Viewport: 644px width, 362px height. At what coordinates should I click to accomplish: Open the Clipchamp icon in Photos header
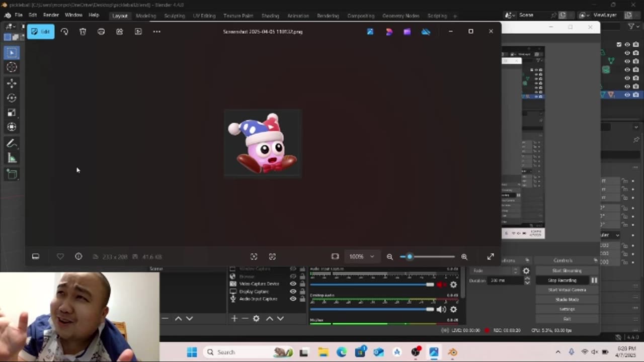click(407, 32)
